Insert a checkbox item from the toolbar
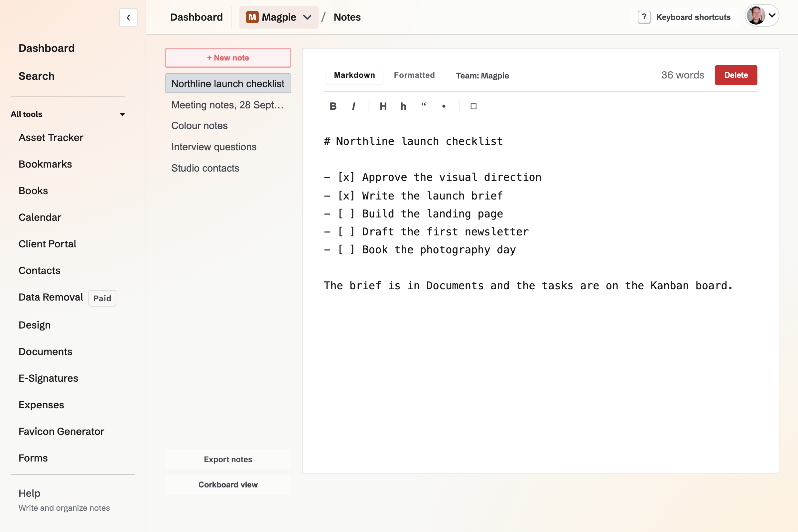Image resolution: width=798 pixels, height=532 pixels. pyautogui.click(x=473, y=106)
